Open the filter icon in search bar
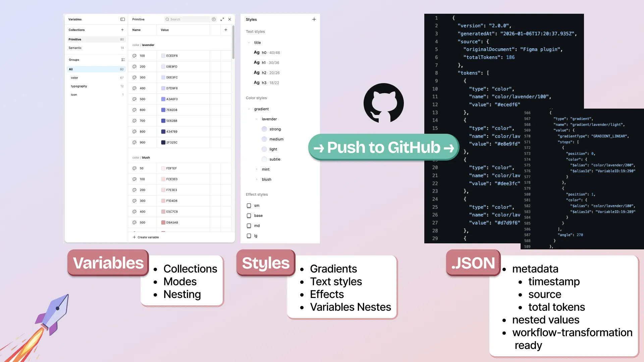 click(214, 19)
